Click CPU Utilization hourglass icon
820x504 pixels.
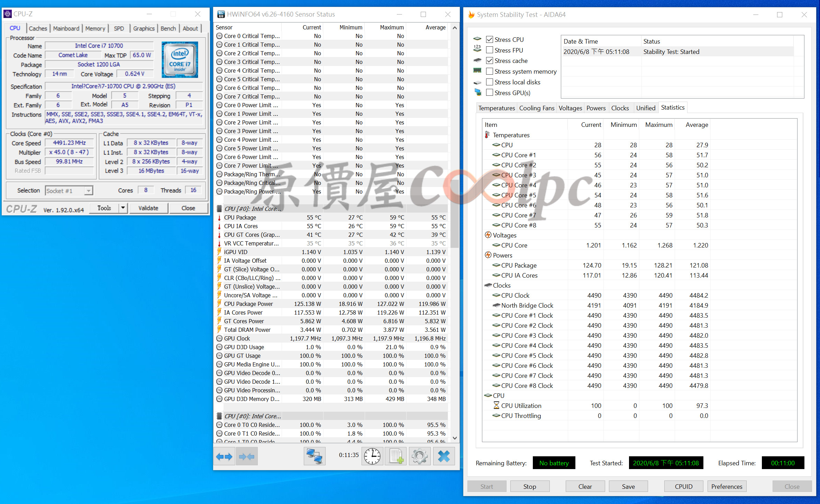(x=496, y=405)
